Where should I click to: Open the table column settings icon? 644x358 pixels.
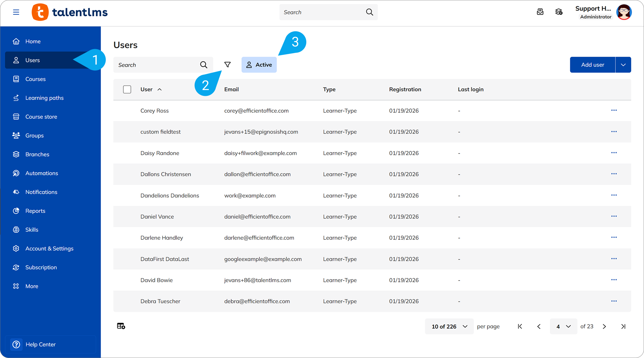point(121,326)
